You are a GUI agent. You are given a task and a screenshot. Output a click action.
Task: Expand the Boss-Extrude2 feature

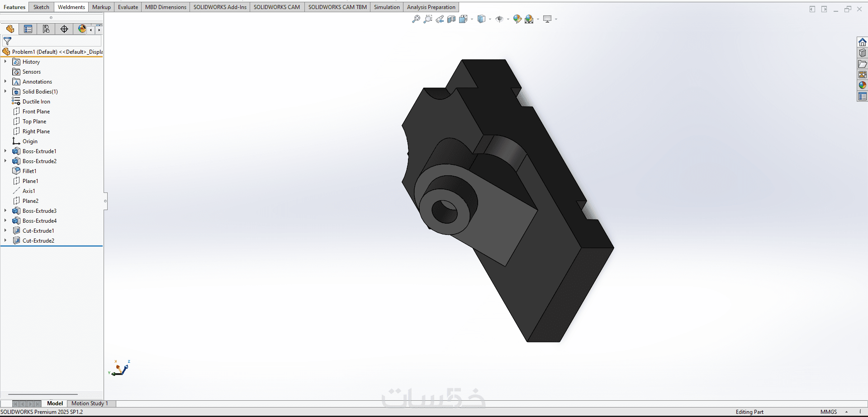[5, 161]
